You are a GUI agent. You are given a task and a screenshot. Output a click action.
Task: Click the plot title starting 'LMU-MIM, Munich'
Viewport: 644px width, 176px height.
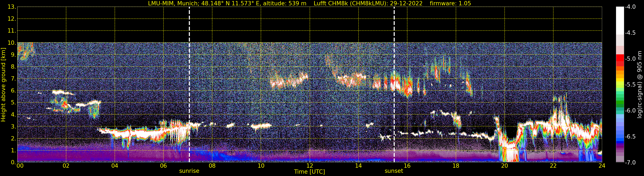310,3
